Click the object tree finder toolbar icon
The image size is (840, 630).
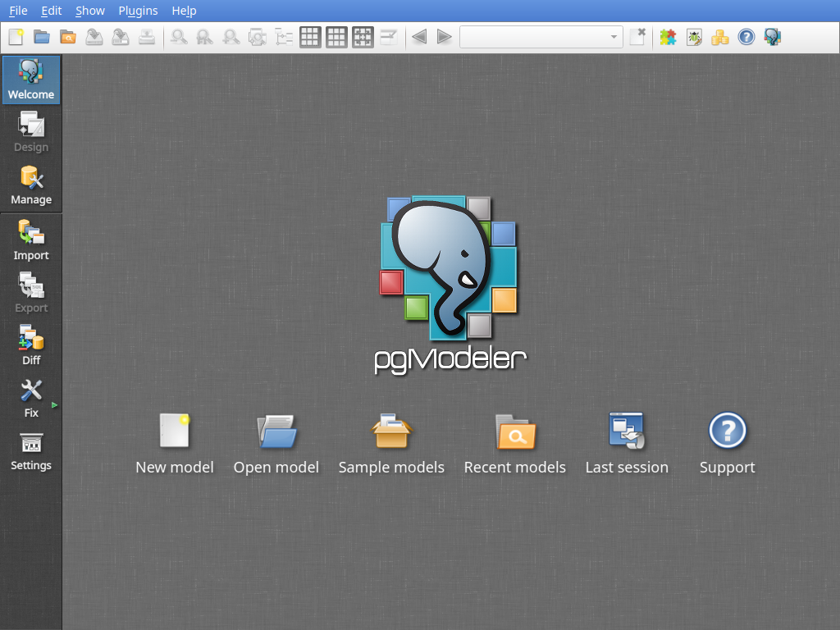point(284,37)
